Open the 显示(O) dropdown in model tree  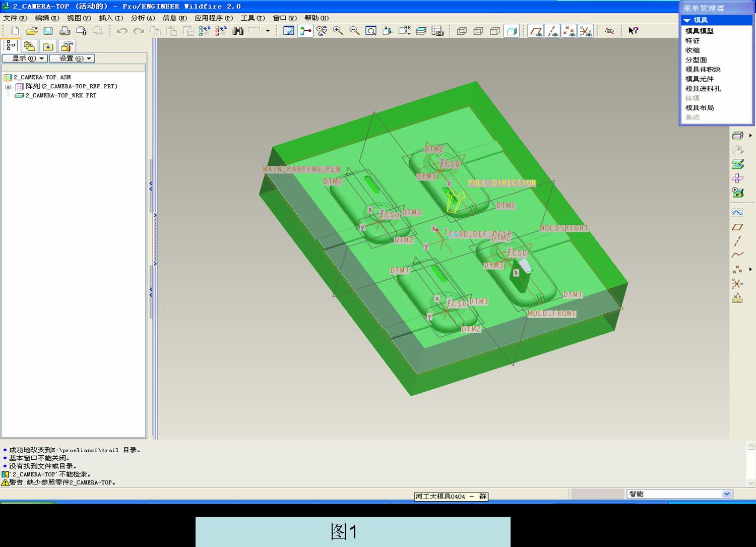coord(25,58)
